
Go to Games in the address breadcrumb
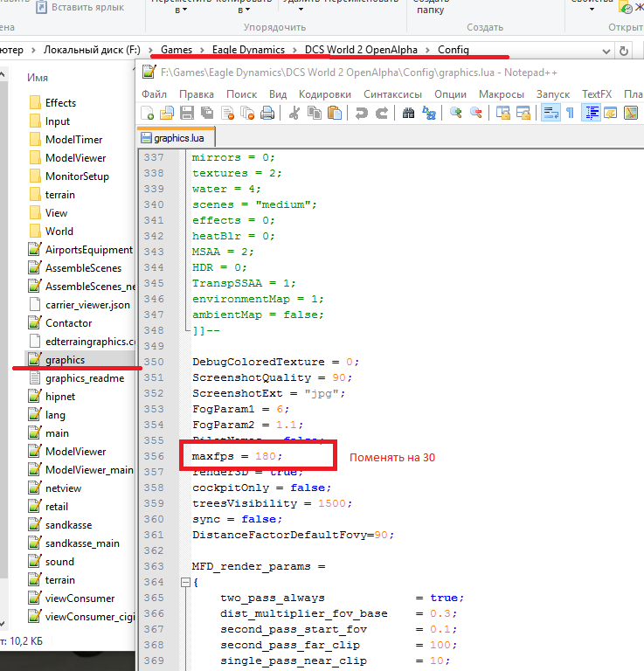177,50
